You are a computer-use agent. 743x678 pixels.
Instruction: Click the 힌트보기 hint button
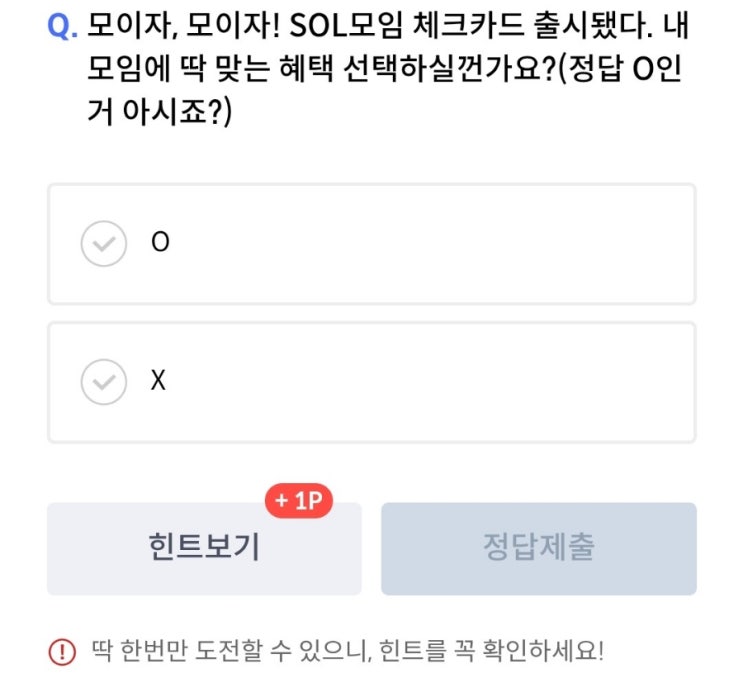click(x=203, y=547)
